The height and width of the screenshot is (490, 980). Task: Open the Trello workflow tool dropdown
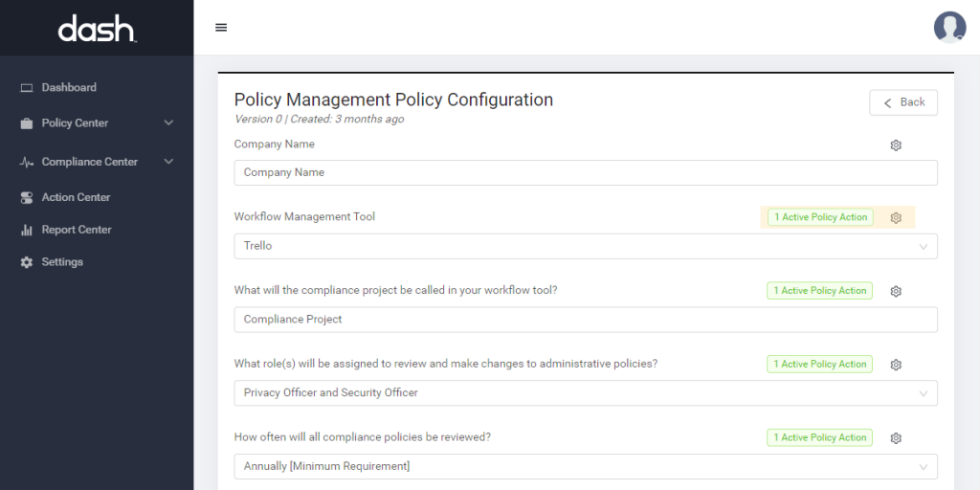coord(586,246)
